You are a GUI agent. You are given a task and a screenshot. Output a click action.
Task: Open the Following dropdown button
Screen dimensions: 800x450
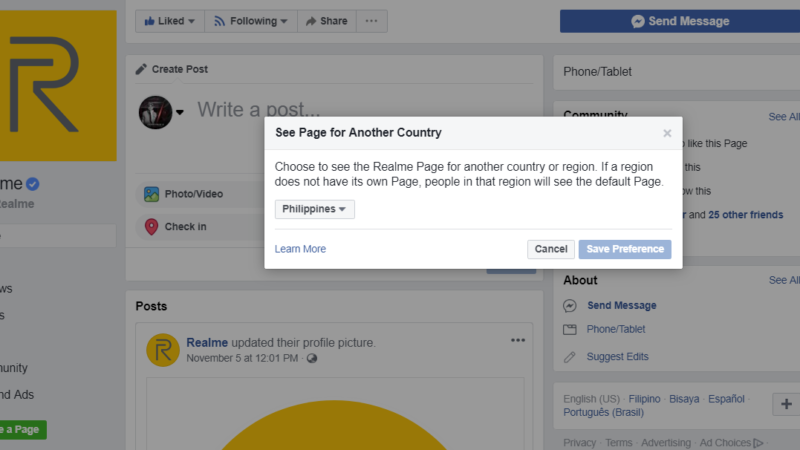[251, 21]
